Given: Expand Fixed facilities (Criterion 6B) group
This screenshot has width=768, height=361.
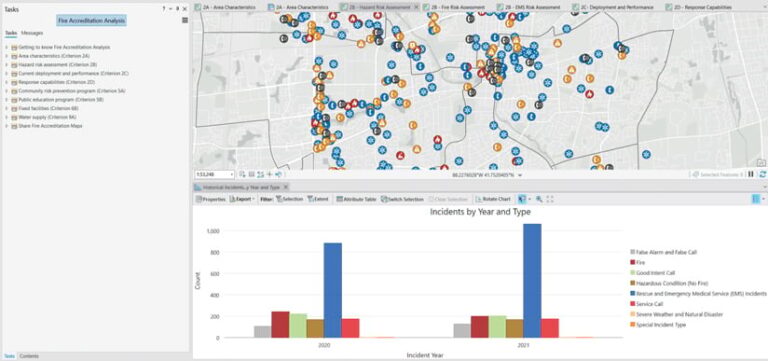Looking at the screenshot, I should click(x=7, y=108).
